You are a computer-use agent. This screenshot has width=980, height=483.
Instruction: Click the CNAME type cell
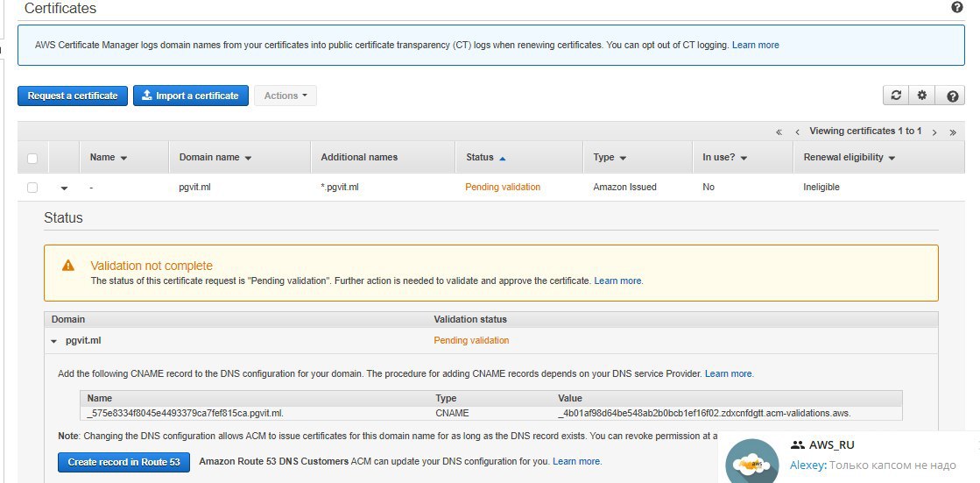coord(452,414)
